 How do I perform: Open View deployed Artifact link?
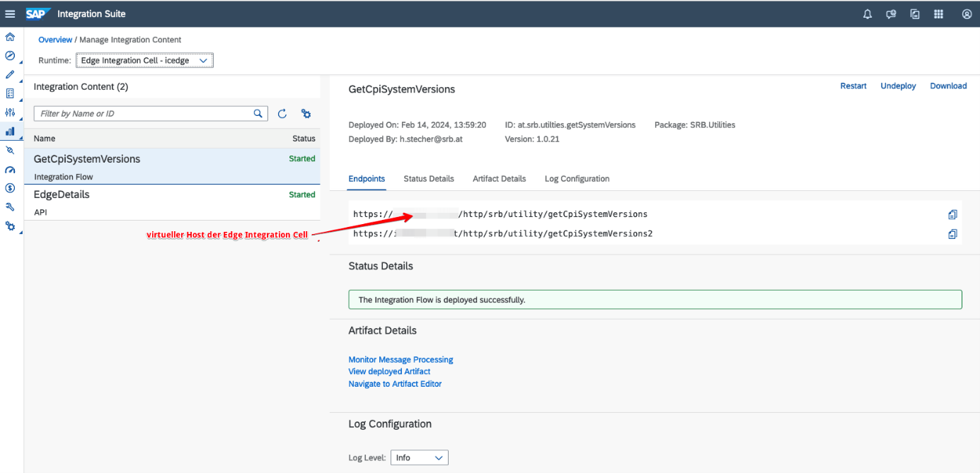point(389,372)
